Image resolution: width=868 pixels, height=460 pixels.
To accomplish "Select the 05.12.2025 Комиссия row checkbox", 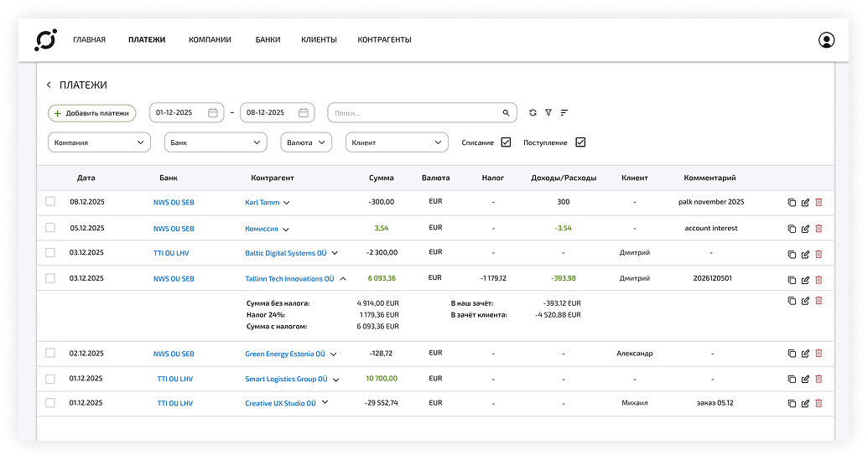I will tap(50, 227).
